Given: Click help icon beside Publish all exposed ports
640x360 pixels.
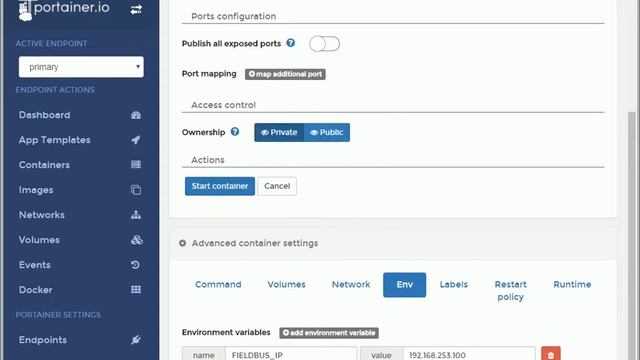Looking at the screenshot, I should (x=291, y=43).
